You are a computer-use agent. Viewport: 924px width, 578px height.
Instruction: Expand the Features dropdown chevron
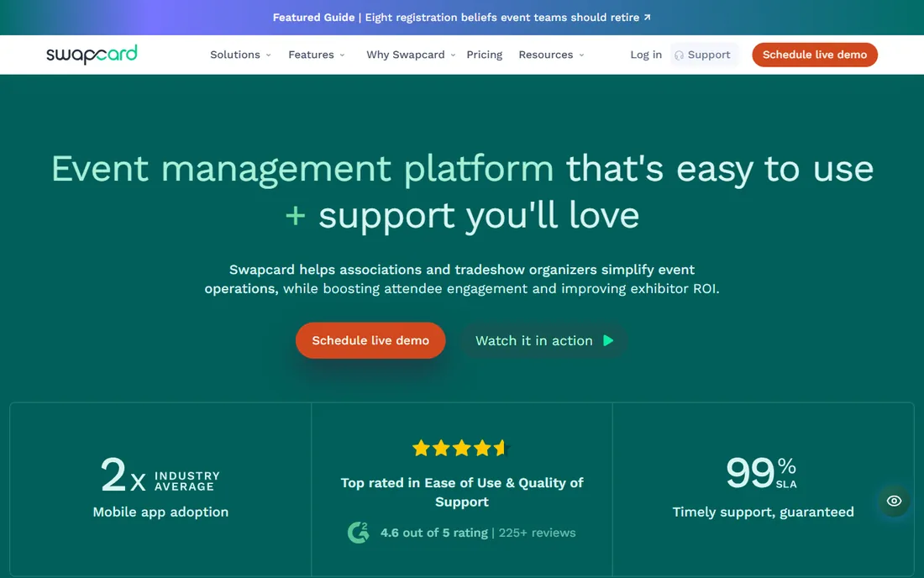[x=342, y=55]
